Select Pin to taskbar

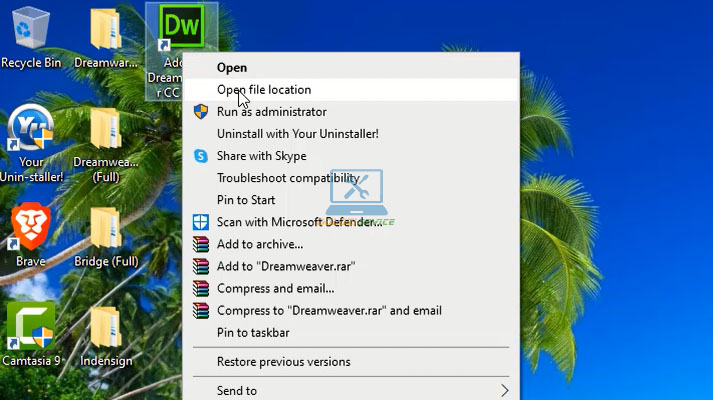point(253,332)
